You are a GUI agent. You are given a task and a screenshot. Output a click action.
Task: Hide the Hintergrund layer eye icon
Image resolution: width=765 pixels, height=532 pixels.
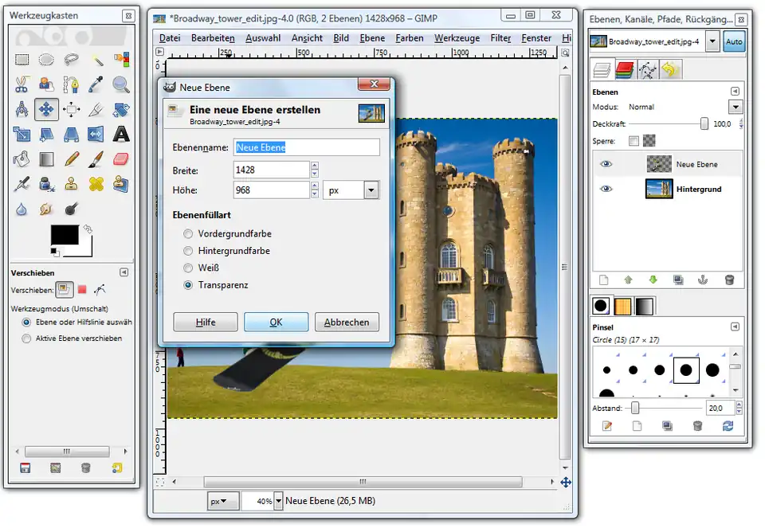607,190
